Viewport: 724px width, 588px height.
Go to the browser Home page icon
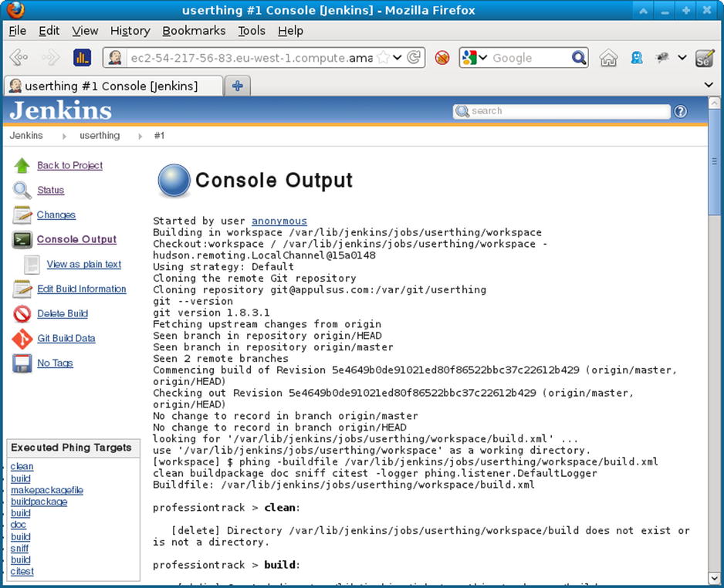(x=608, y=58)
